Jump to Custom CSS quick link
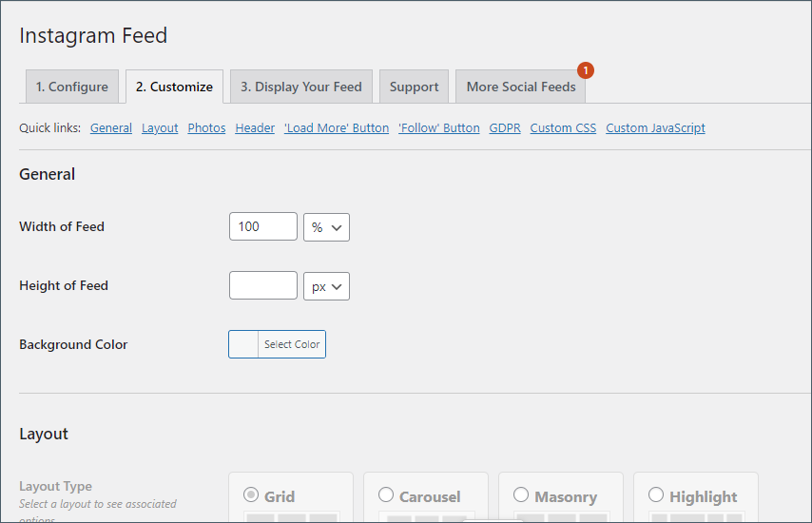812x523 pixels. tap(563, 128)
